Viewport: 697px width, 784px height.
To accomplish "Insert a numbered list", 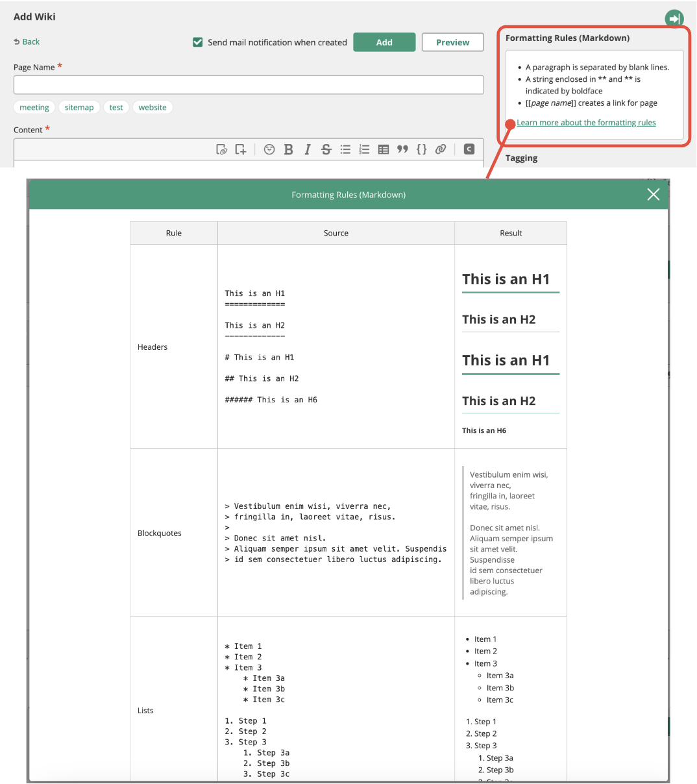I will (364, 149).
